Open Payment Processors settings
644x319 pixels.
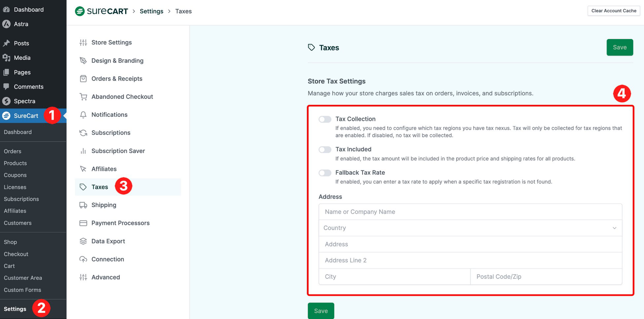(121, 223)
